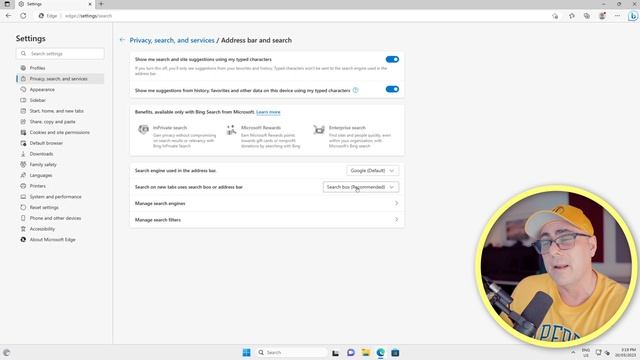This screenshot has height=360, width=640.
Task: Open Default browser settings
Action: pos(60,143)
